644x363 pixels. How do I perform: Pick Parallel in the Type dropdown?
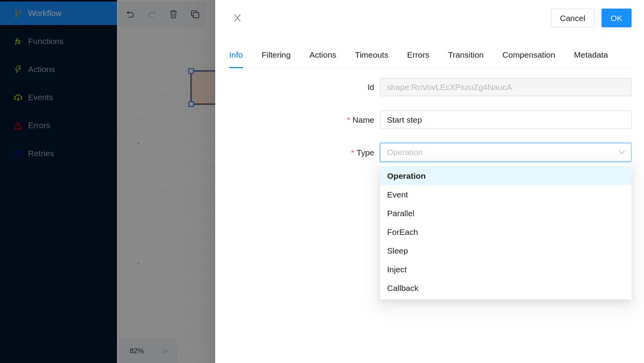pos(506,213)
